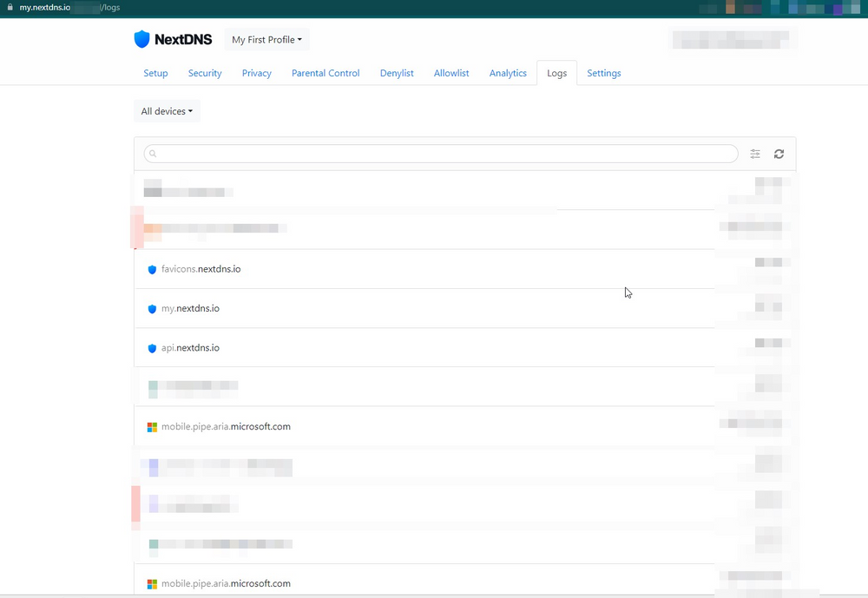This screenshot has height=598, width=868.
Task: Click into the logs search field
Action: pyautogui.click(x=443, y=154)
